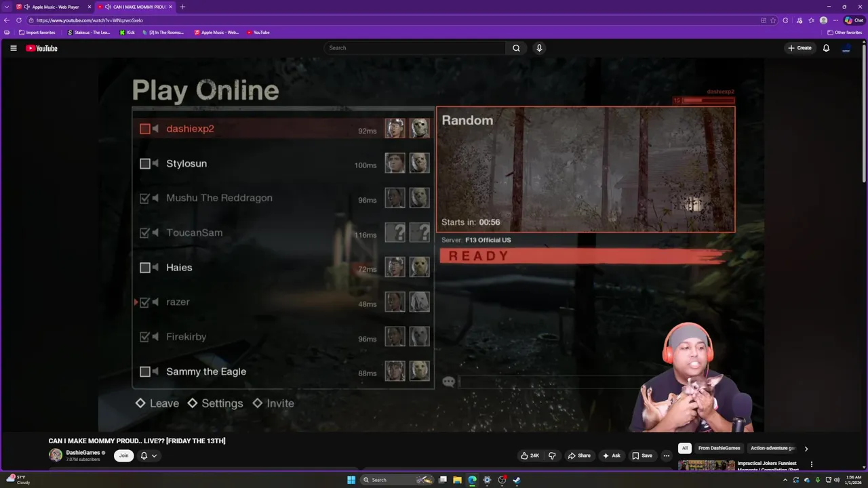Toggle checkbox next to Haies
The height and width of the screenshot is (488, 868).
(x=144, y=268)
